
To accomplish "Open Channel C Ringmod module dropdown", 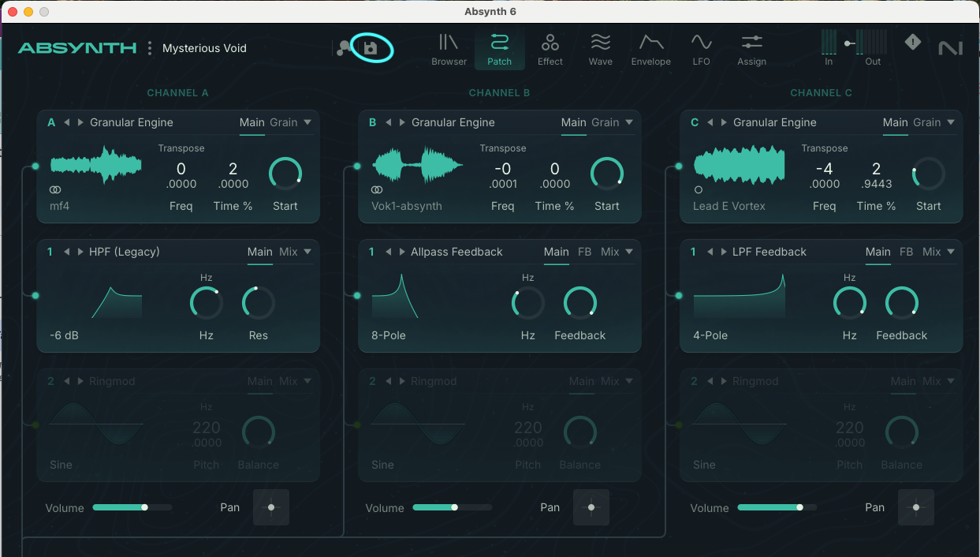I will (x=951, y=381).
